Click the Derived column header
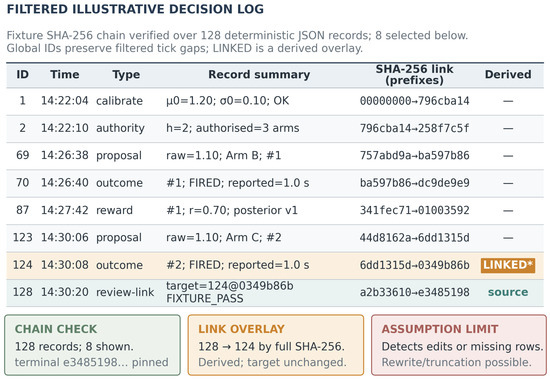The height and width of the screenshot is (379, 550). pyautogui.click(x=508, y=74)
